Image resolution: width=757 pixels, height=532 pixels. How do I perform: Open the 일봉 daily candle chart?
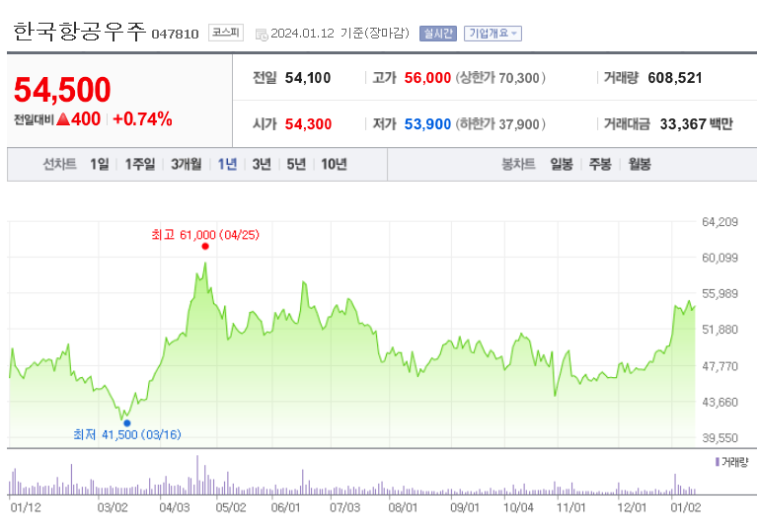point(562,164)
